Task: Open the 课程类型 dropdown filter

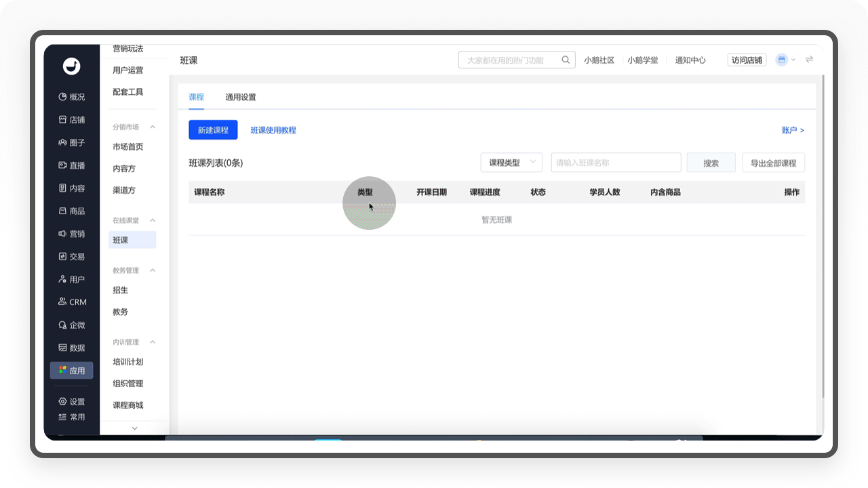Action: click(x=511, y=163)
